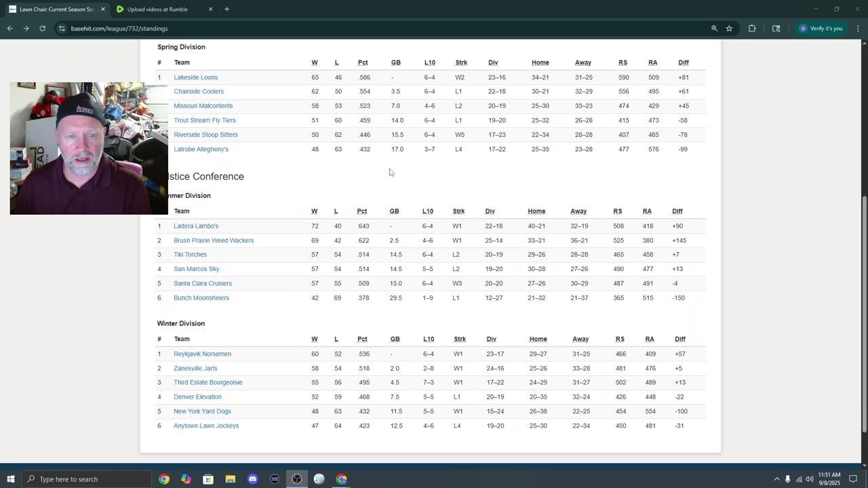Open the Lakeside Loons team link
The height and width of the screenshot is (488, 868).
[195, 77]
